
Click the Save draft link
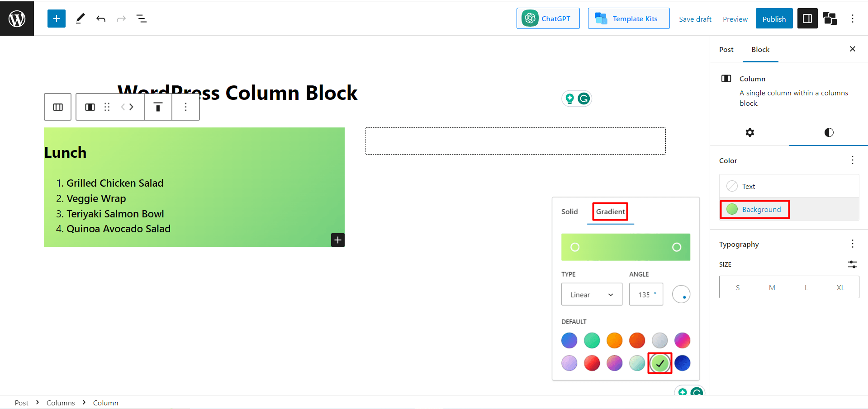pyautogui.click(x=695, y=19)
